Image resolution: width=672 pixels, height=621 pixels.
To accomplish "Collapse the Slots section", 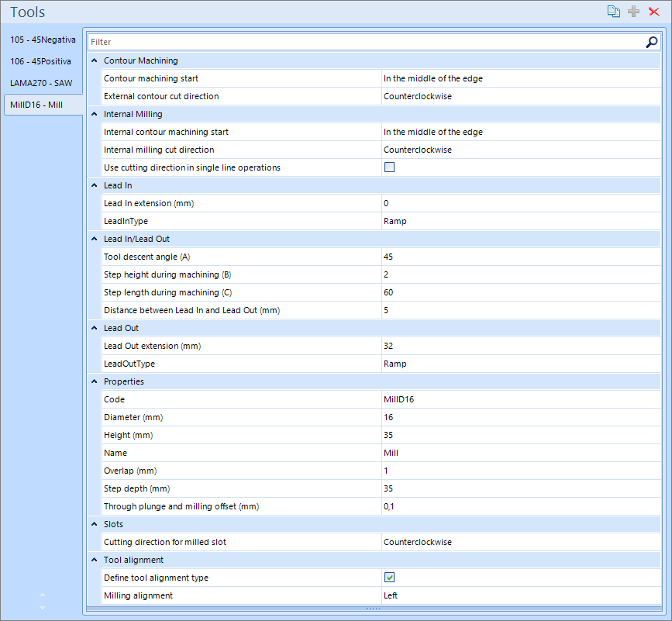I will [x=95, y=524].
